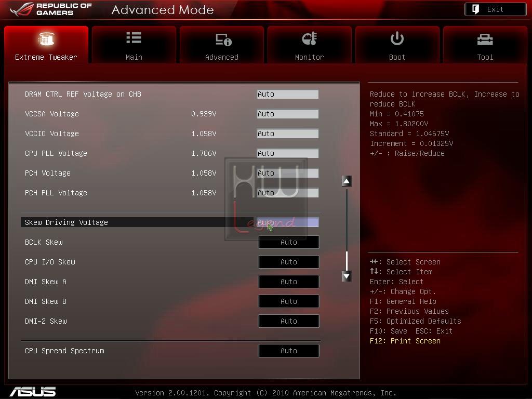Open the Extreme Tweaker tab

click(46, 45)
